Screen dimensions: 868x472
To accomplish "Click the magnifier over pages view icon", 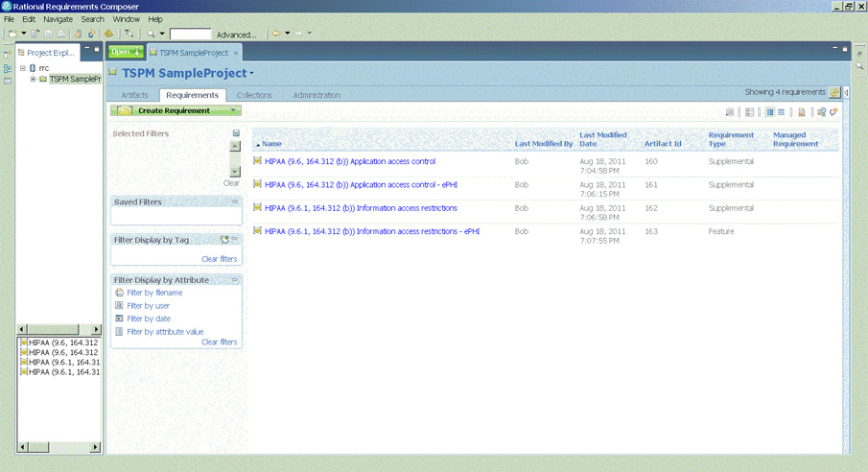I will tap(822, 112).
